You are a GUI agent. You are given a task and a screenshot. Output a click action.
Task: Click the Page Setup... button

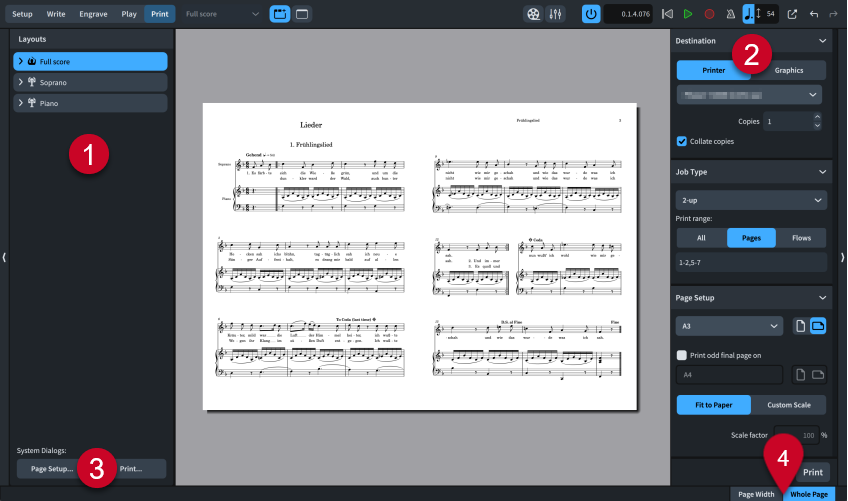[52, 468]
